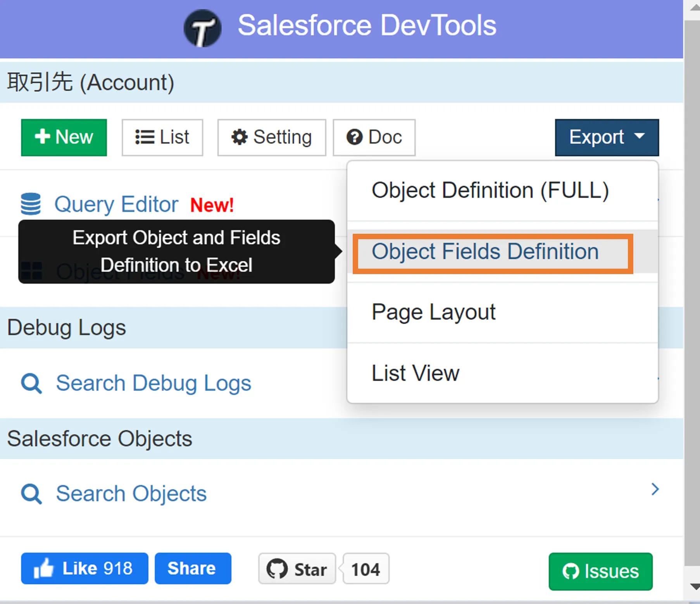This screenshot has height=604, width=700.
Task: Choose Page Layout from the Export menu
Action: tap(433, 312)
